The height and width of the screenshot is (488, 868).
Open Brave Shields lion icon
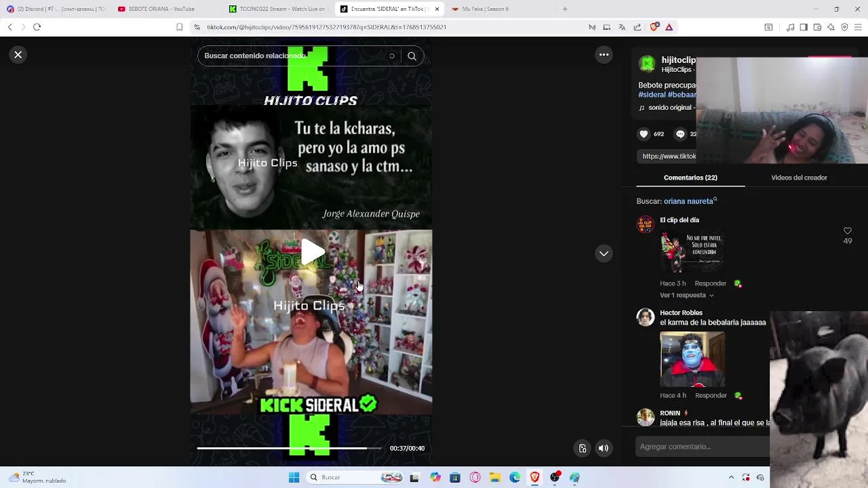coord(654,27)
